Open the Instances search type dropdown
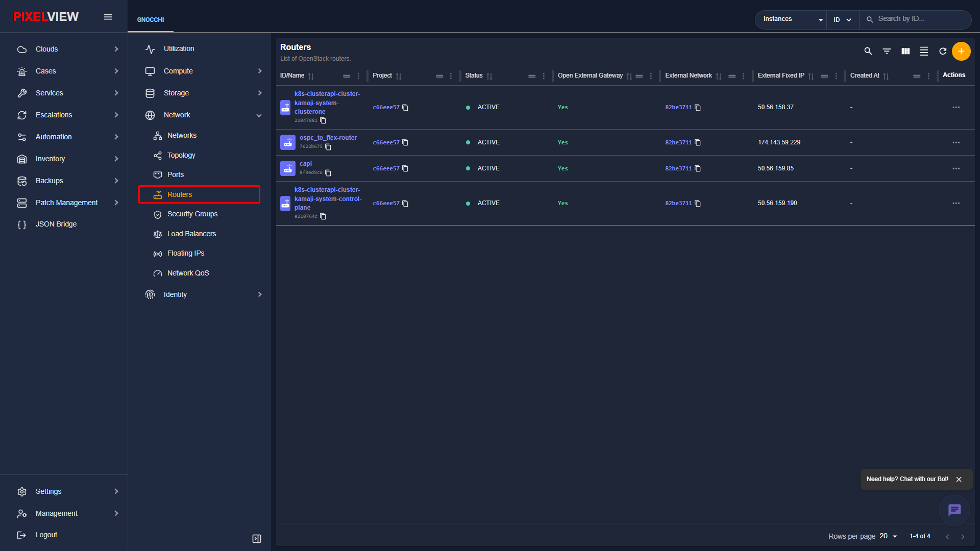Viewport: 980px width, 551px height. 792,19
